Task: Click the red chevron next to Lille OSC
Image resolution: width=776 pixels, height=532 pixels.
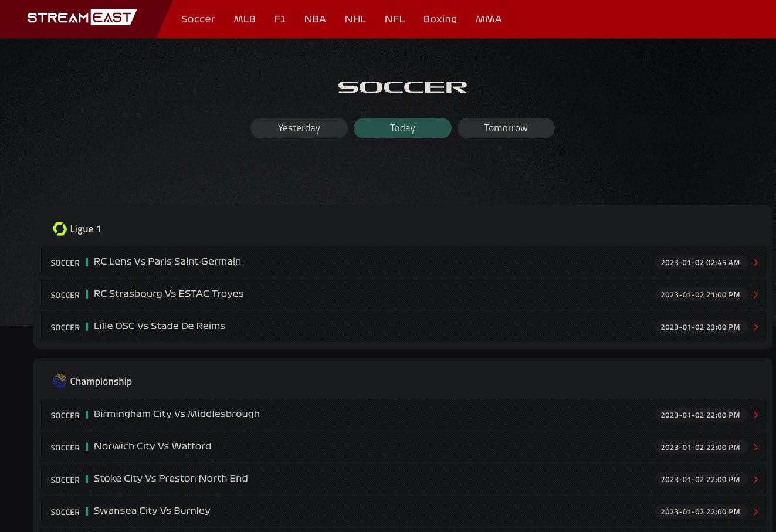Action: (755, 327)
